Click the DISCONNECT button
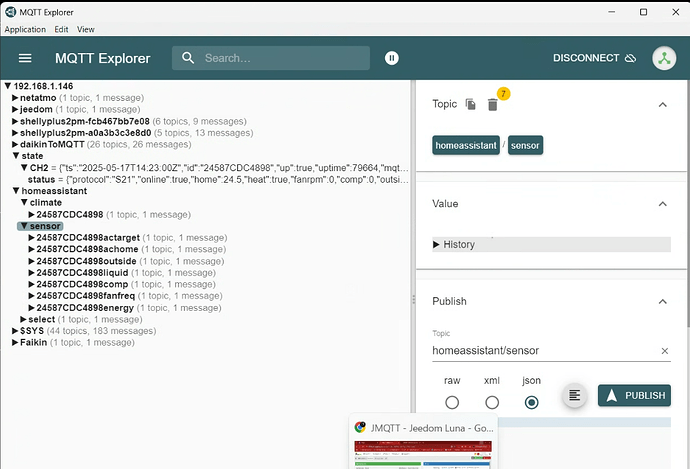The height and width of the screenshot is (469, 690). (595, 58)
